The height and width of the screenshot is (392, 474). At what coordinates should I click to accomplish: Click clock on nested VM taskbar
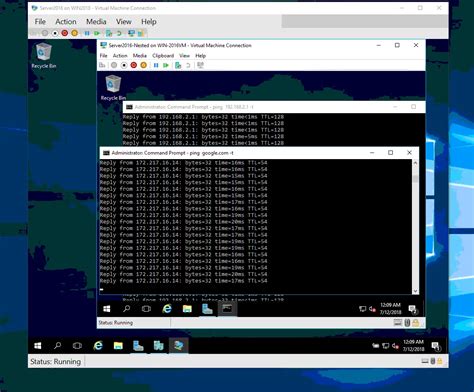click(x=390, y=309)
